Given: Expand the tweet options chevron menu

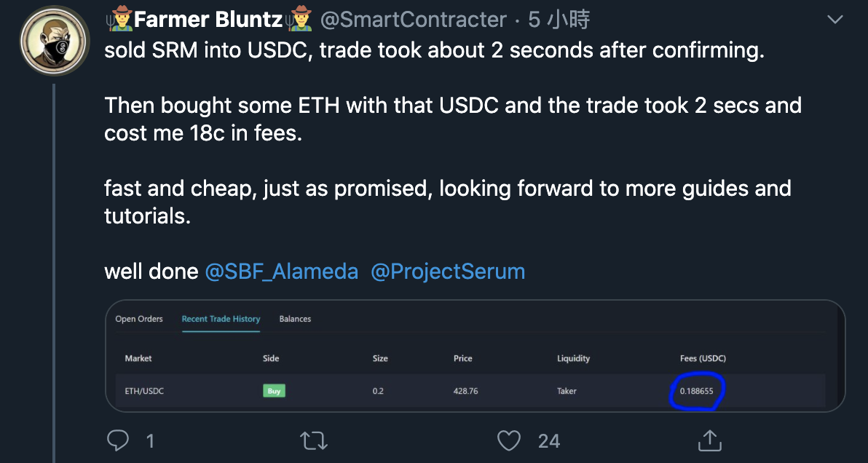Looking at the screenshot, I should [835, 20].
